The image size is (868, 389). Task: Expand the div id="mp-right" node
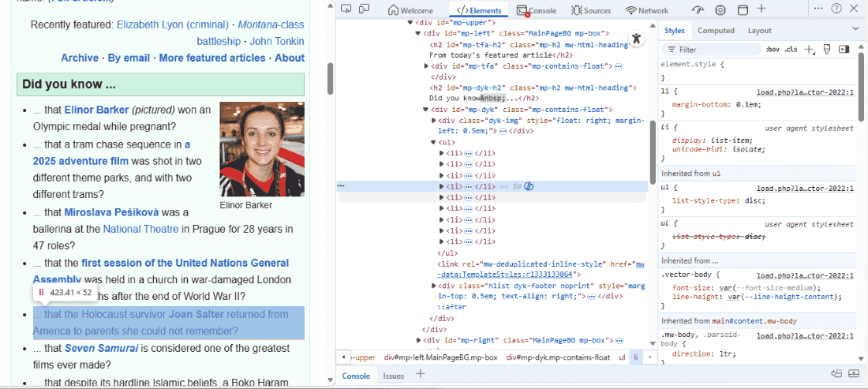coord(418,340)
